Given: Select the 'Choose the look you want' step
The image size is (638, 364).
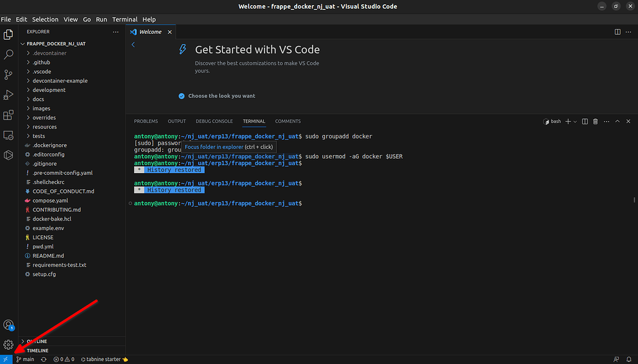Looking at the screenshot, I should click(221, 96).
